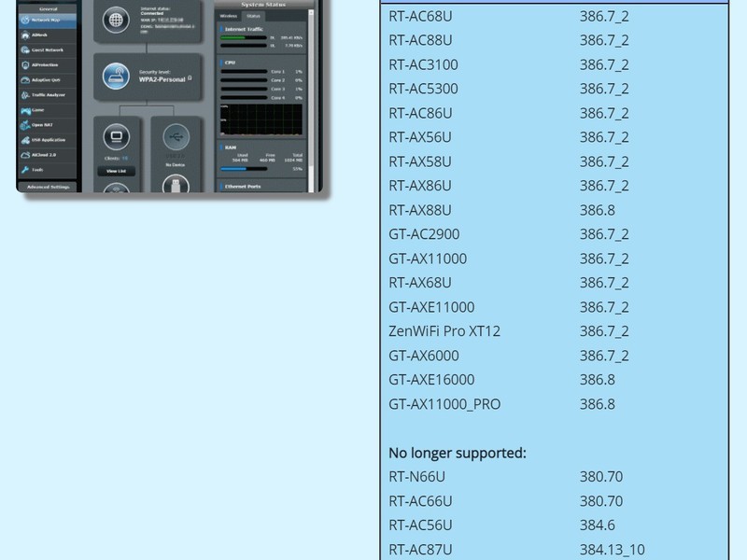Click the internet globe icon

pos(116,20)
